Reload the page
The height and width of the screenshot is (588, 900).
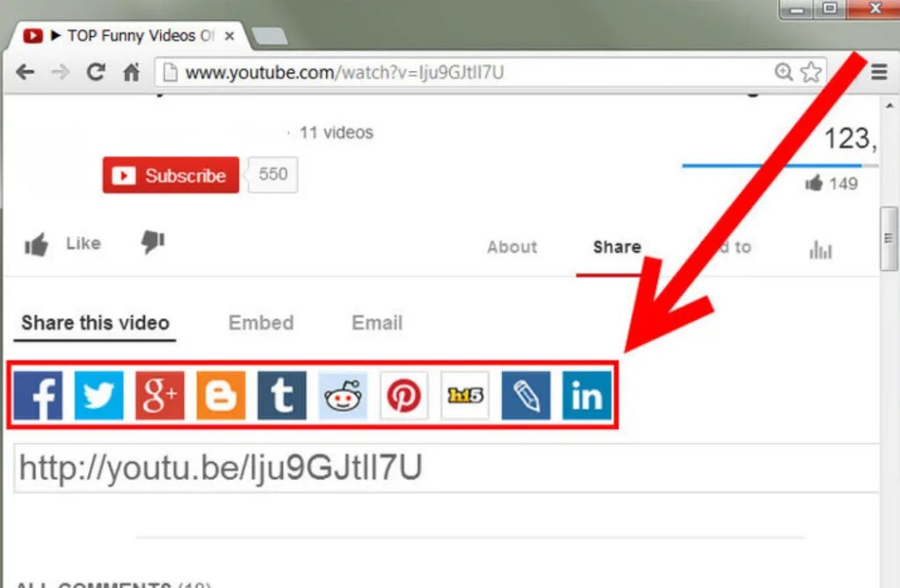tap(96, 72)
